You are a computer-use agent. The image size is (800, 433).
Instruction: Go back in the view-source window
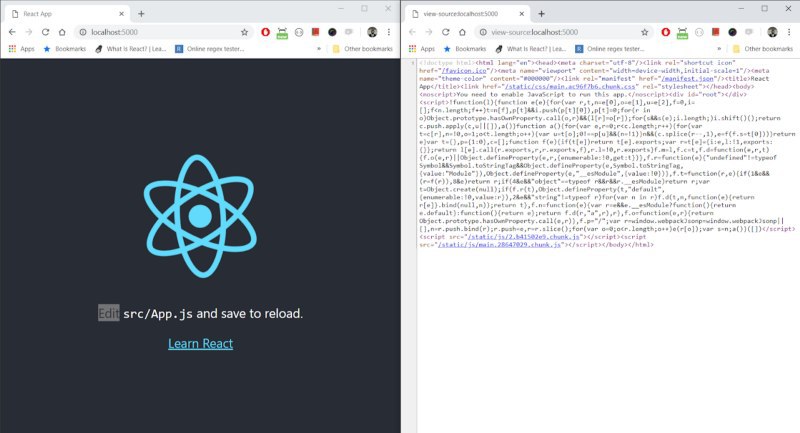(x=412, y=32)
